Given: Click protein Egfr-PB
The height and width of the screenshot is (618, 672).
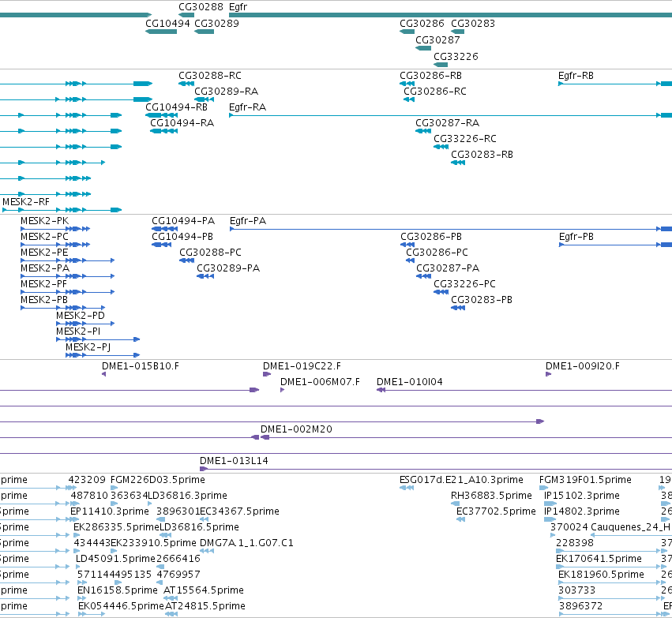Looking at the screenshot, I should [x=576, y=237].
